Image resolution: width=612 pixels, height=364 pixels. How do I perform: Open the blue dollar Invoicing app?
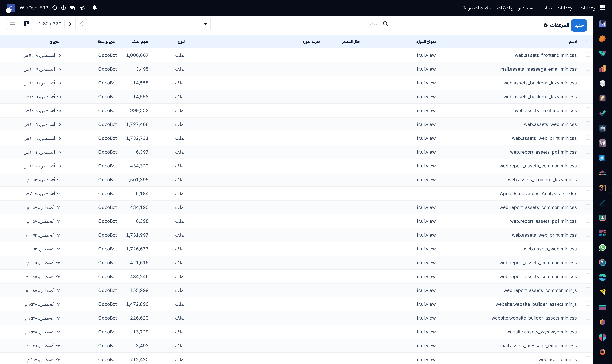(x=602, y=158)
